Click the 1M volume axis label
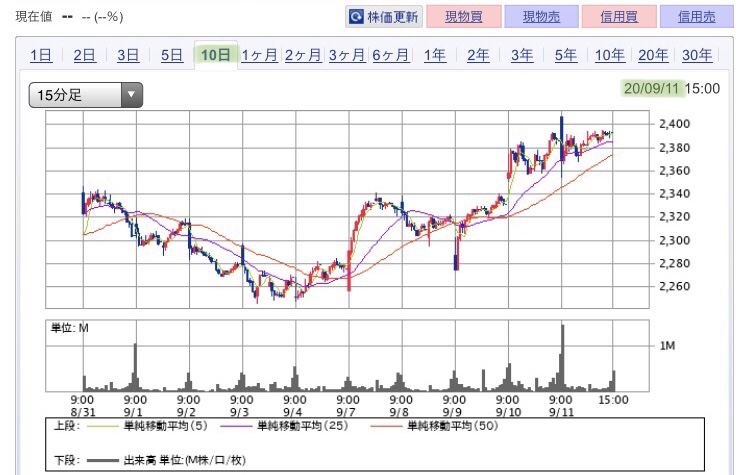741x475 pixels. pos(667,346)
